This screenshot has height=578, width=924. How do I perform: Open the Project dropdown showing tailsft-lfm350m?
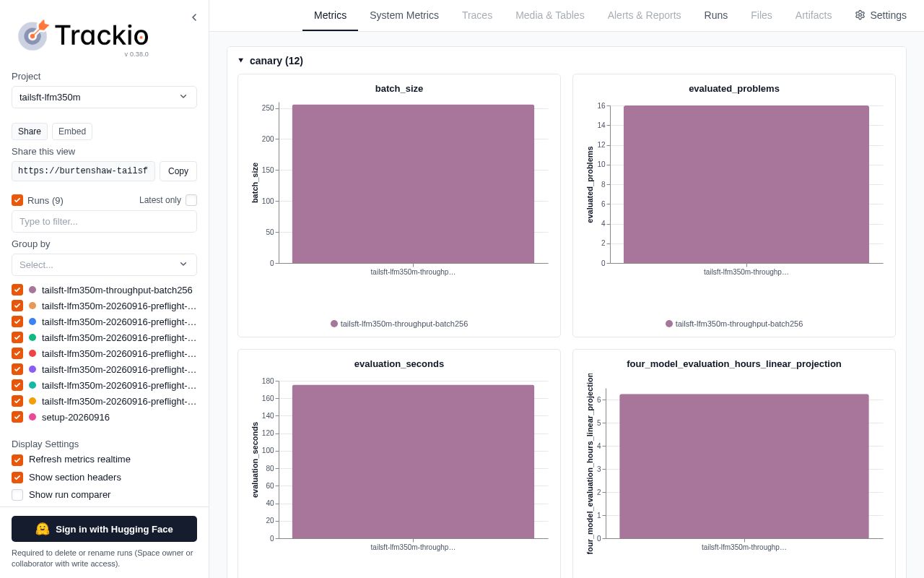104,97
